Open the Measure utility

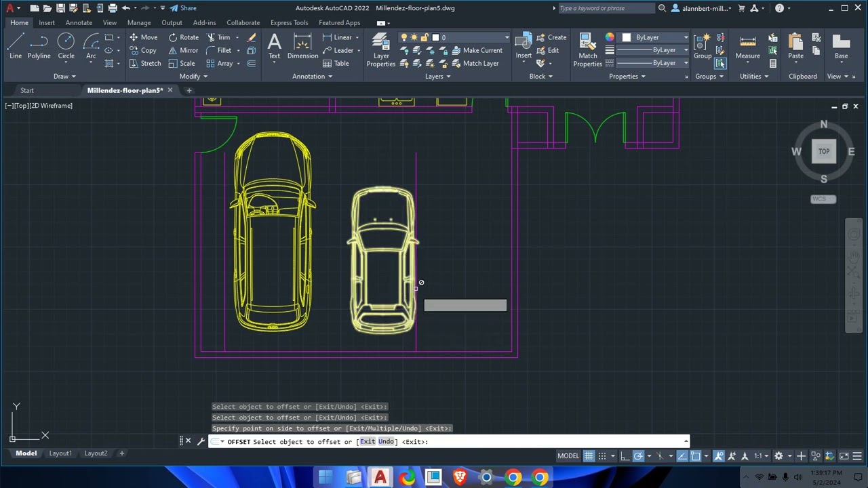tap(747, 46)
